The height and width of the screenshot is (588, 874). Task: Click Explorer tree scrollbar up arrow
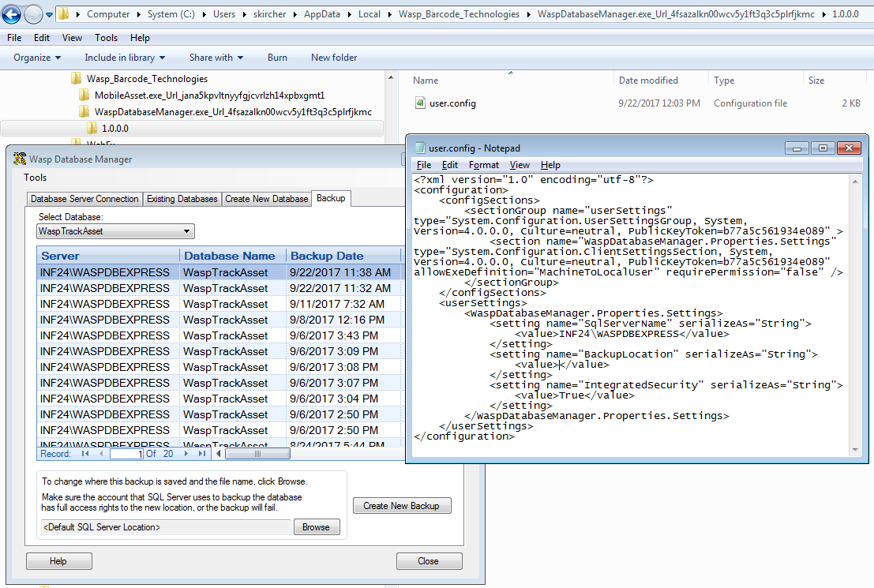point(391,77)
